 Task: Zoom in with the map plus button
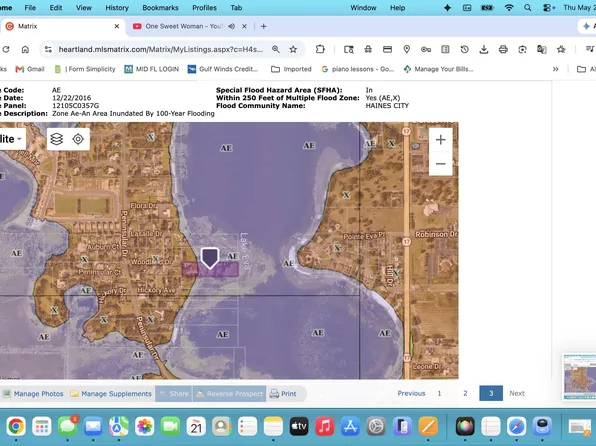point(441,140)
